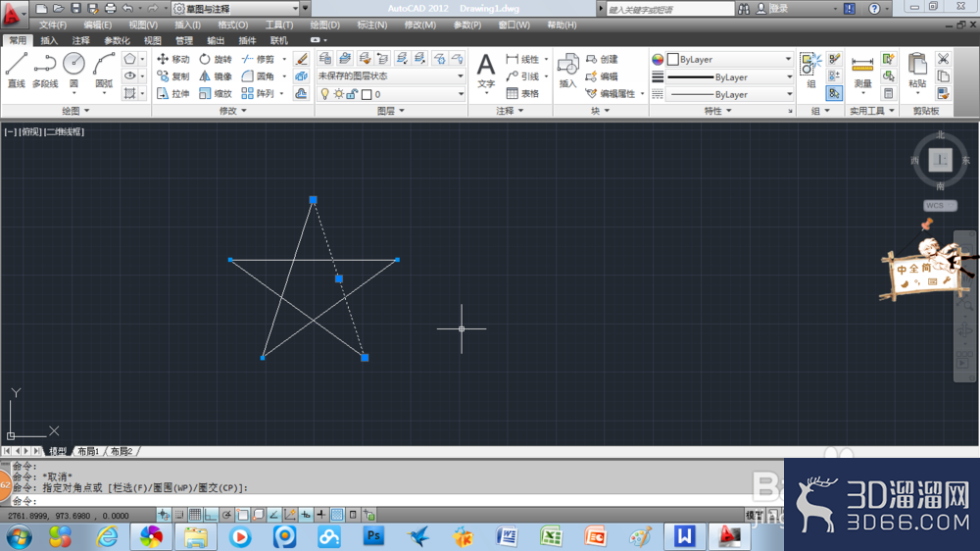Select the Line (直线) draw tool
The image size is (980, 551).
pos(17,70)
